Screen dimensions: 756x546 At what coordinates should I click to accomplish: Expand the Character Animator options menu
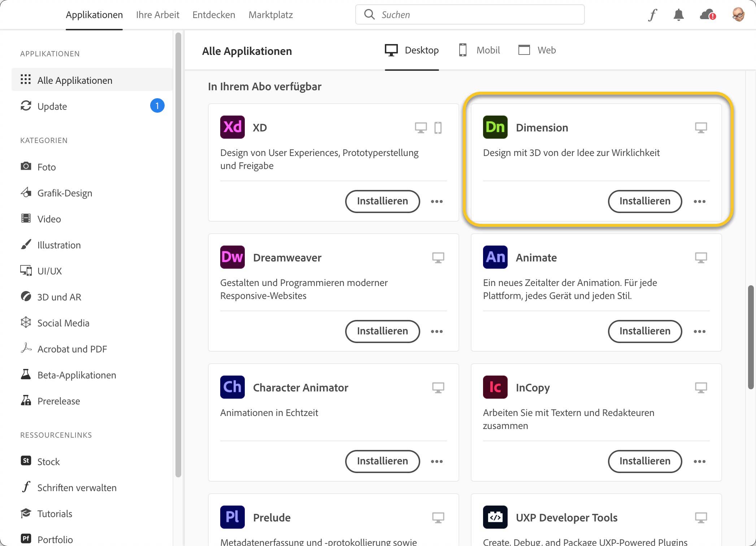[436, 461]
